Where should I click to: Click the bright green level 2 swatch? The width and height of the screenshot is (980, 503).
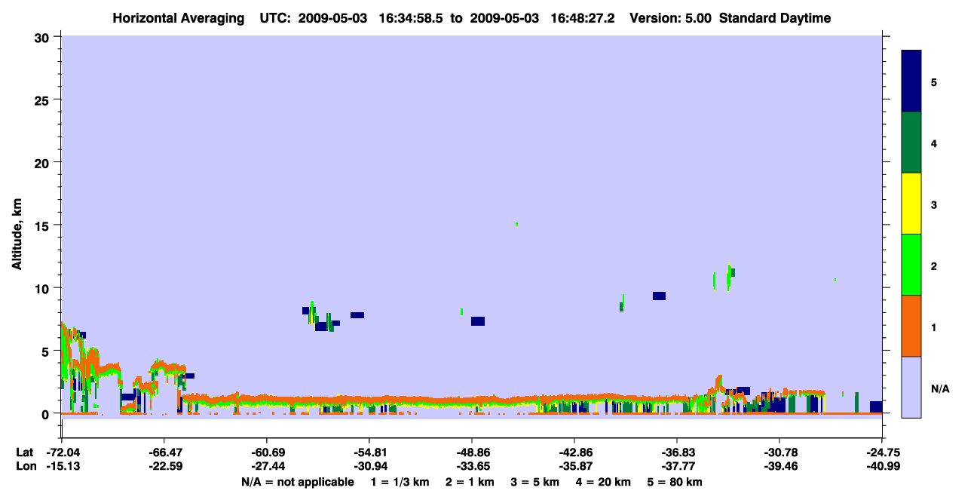[911, 265]
